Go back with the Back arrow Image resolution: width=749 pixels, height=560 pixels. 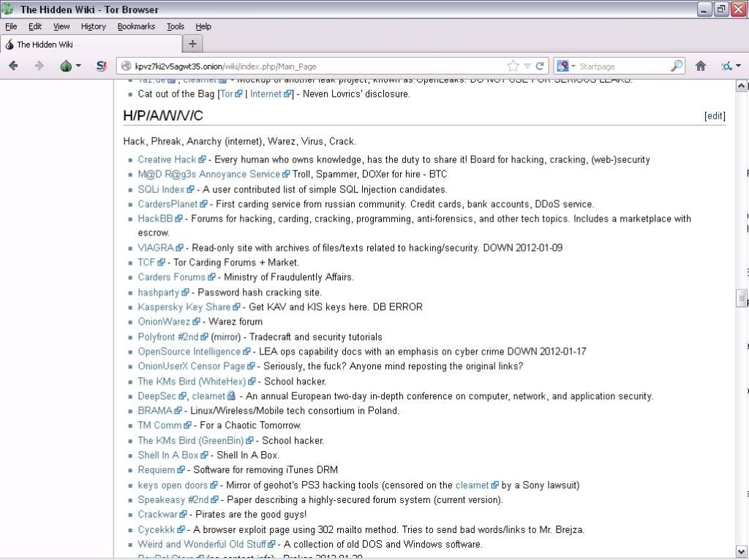tap(13, 66)
